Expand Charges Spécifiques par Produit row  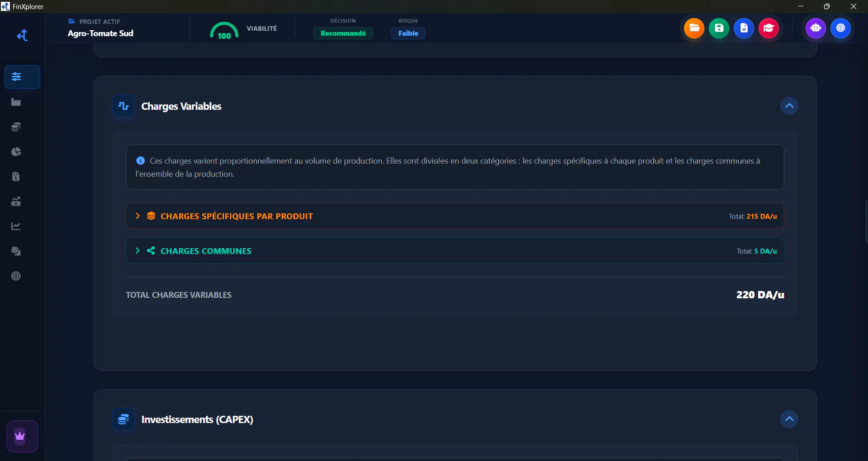[455, 216]
